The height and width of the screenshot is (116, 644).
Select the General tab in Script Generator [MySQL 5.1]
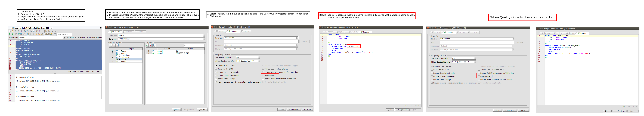coord(115,32)
